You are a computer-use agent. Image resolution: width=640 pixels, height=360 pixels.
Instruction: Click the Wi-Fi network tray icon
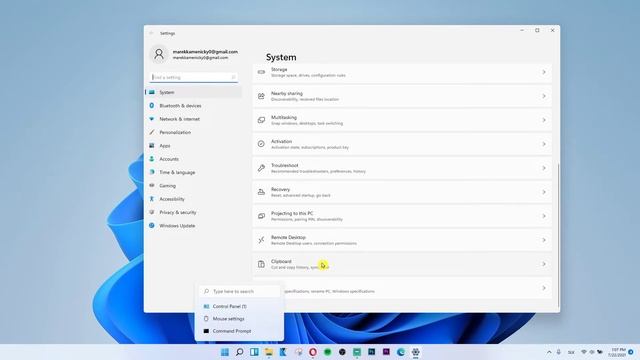pyautogui.click(x=584, y=352)
